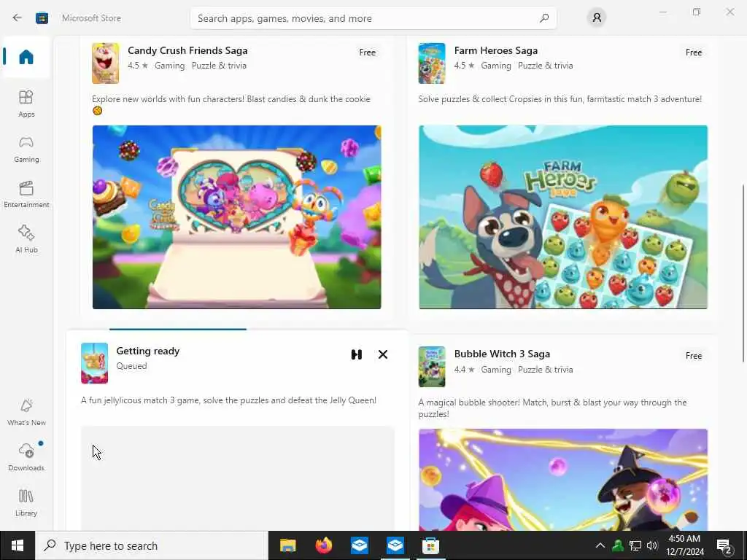Go back using the back arrow

point(18,18)
